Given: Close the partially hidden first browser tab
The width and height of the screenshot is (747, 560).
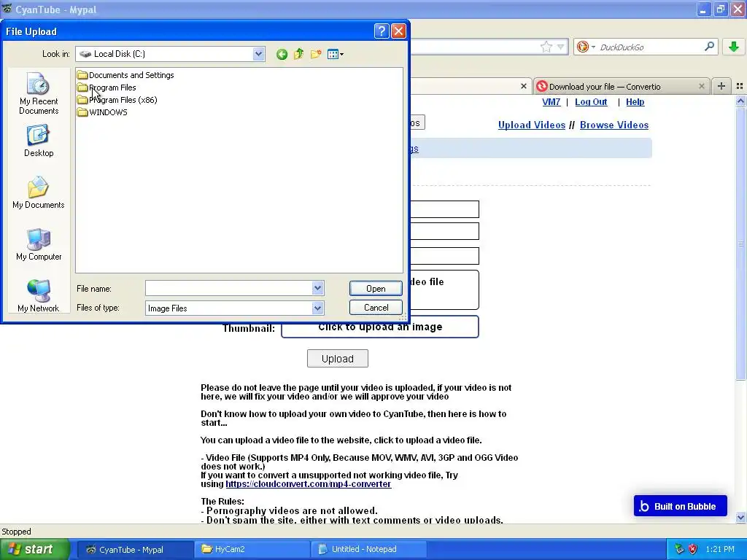Looking at the screenshot, I should pos(524,86).
